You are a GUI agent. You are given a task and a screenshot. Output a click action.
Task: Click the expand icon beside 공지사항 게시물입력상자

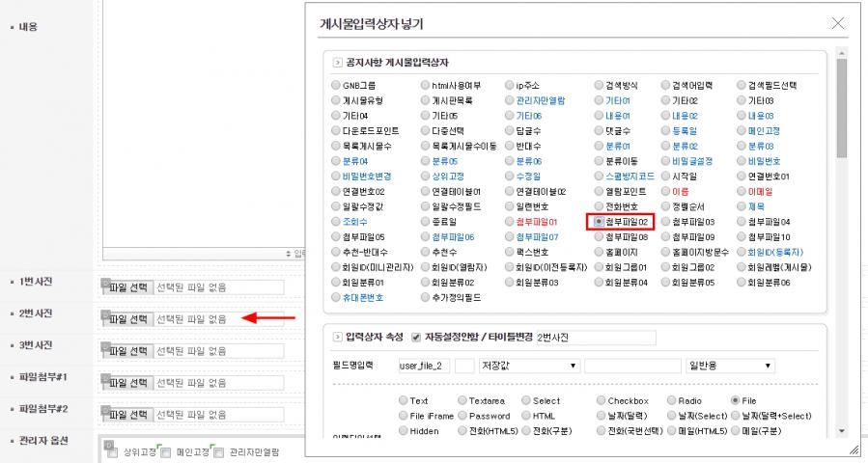(338, 62)
